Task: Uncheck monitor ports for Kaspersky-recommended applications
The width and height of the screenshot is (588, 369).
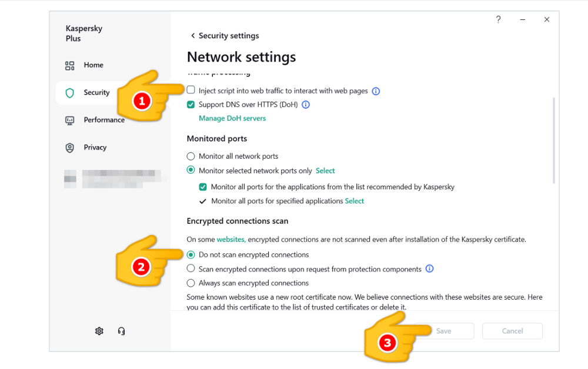Action: (203, 187)
